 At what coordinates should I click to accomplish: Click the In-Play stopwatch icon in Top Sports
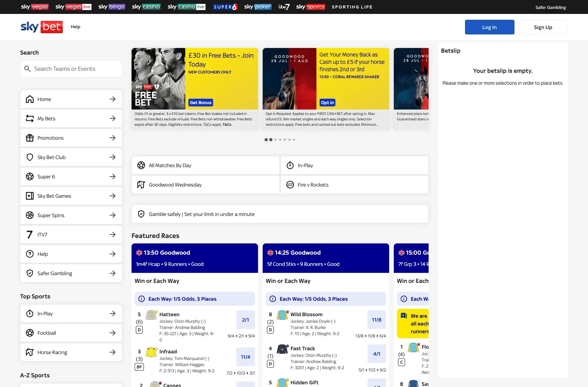pyautogui.click(x=30, y=313)
